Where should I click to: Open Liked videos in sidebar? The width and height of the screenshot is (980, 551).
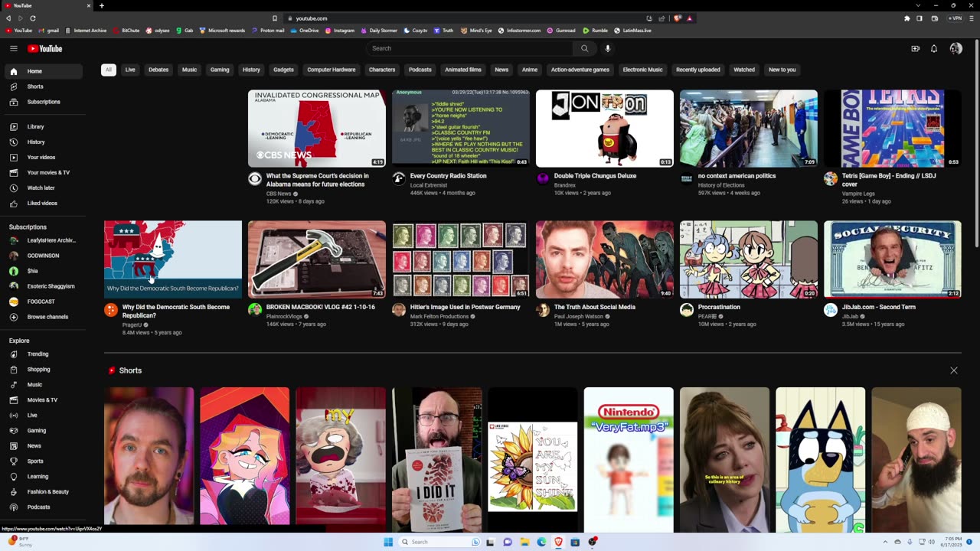43,203
